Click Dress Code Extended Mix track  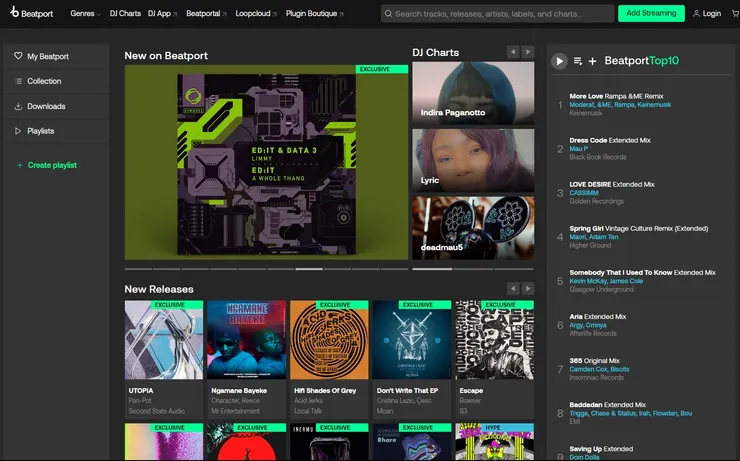click(610, 140)
